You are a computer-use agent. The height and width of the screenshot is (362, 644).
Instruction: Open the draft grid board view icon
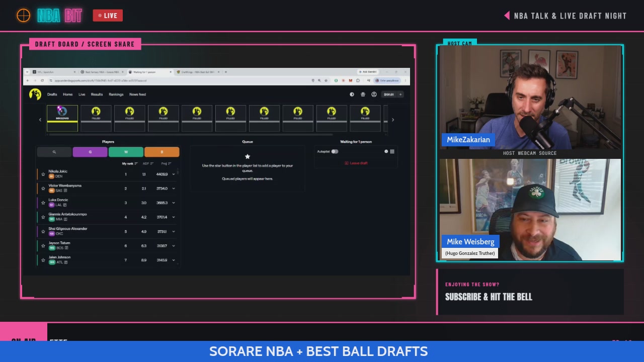tap(392, 151)
